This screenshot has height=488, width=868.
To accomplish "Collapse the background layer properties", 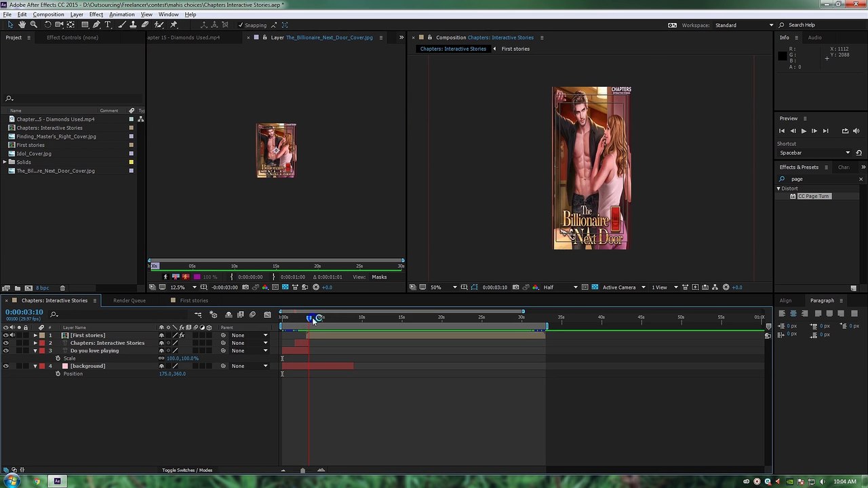I will tap(35, 367).
